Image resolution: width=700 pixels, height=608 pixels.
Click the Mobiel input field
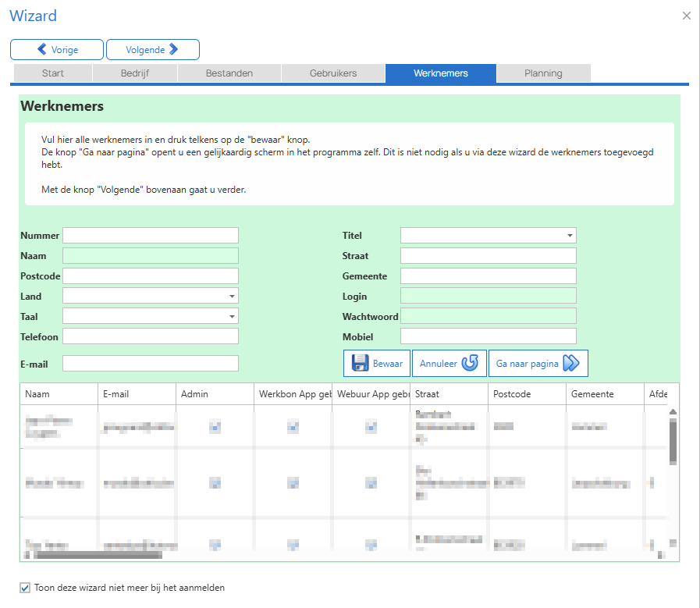click(489, 336)
